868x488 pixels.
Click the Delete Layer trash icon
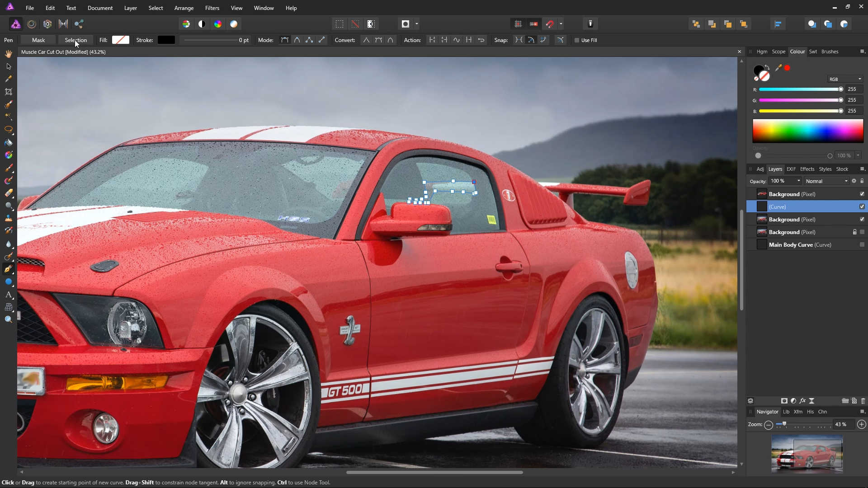coord(863,401)
